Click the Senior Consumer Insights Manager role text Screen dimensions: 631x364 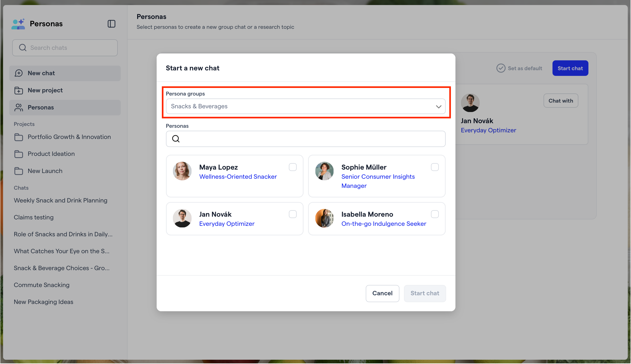pyautogui.click(x=378, y=181)
